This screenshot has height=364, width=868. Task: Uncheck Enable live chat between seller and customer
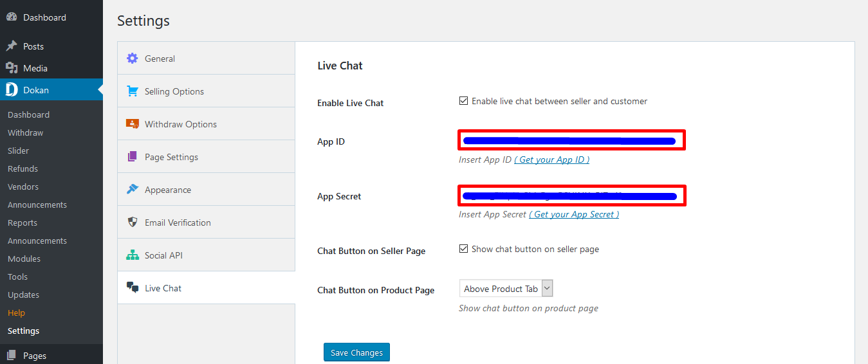(463, 101)
